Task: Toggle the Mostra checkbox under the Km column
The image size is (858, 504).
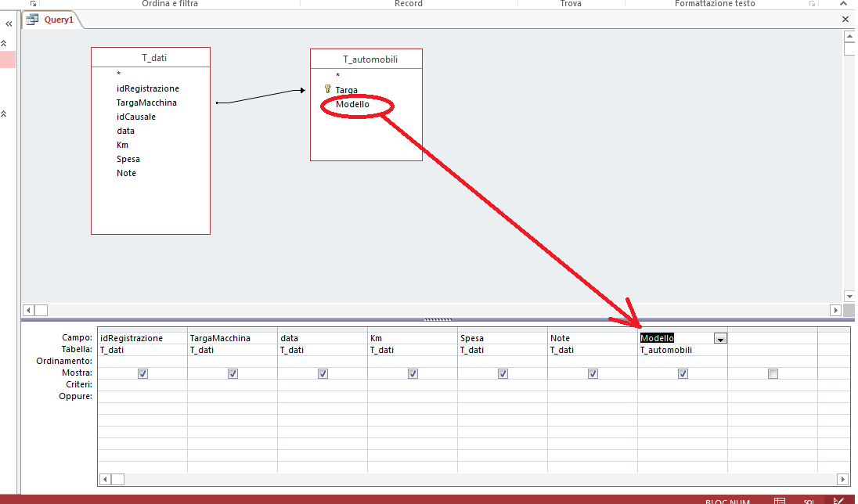Action: pos(413,374)
